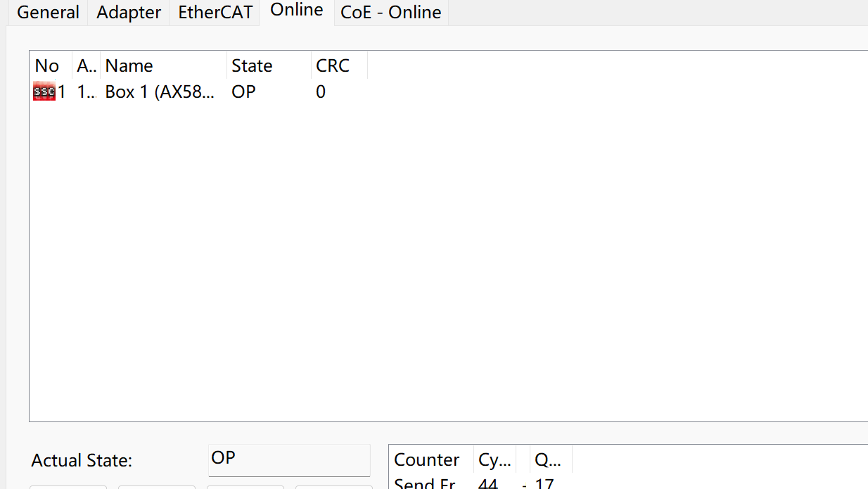
Task: Select the Online tab
Action: 296,10
